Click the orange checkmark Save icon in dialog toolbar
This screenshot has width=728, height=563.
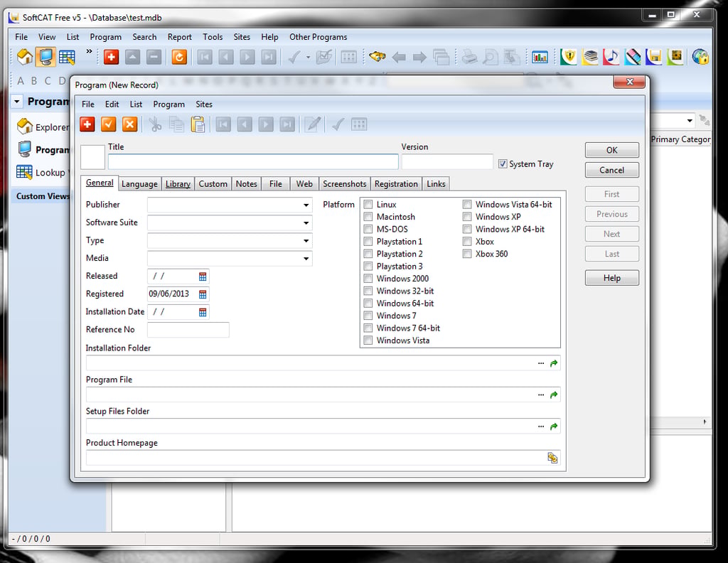[109, 124]
